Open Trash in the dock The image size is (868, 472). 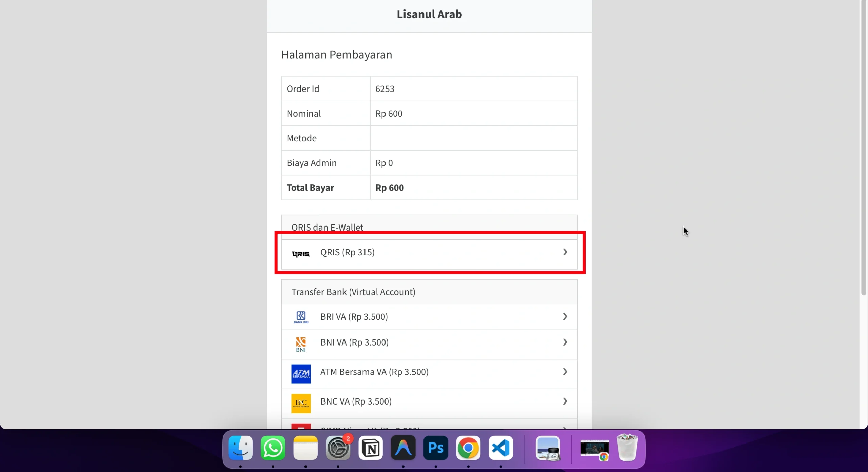click(627, 448)
